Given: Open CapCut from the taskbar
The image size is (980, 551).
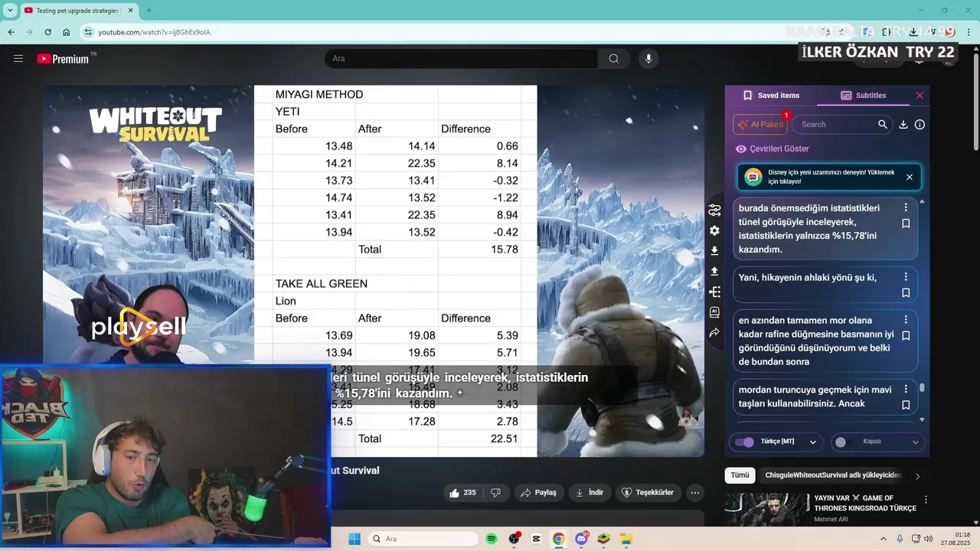Looking at the screenshot, I should click(x=536, y=539).
